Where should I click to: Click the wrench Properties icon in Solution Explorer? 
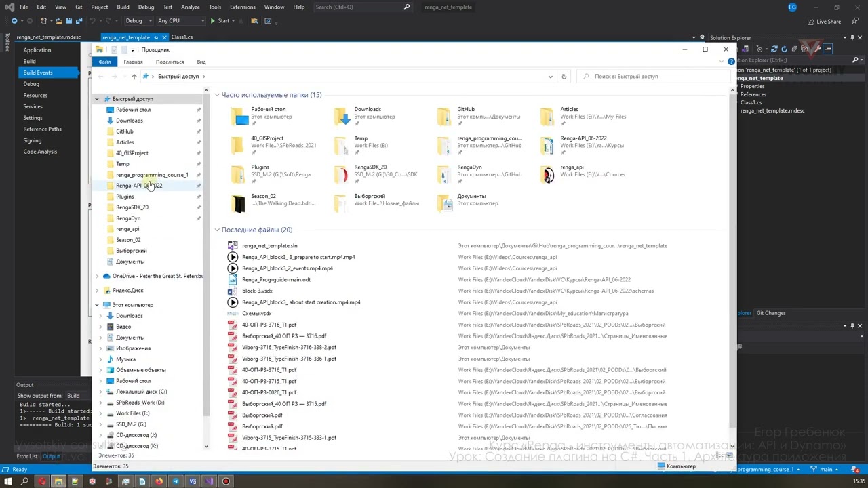(x=819, y=49)
